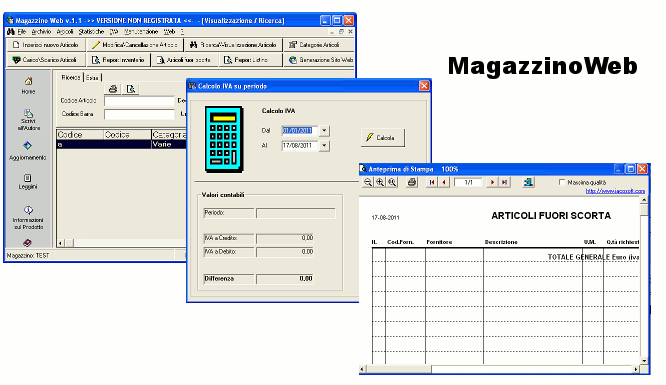Click the printer icon on the Ricerca tab
666x385 pixels.
[x=113, y=89]
